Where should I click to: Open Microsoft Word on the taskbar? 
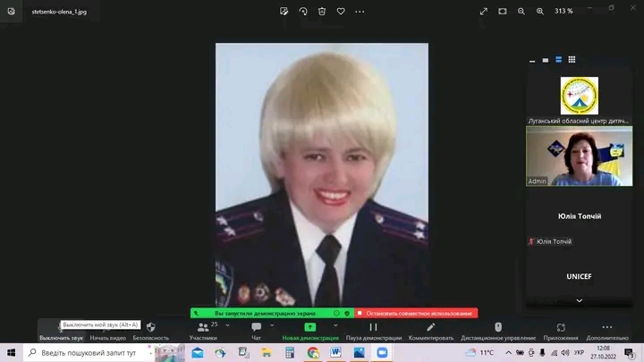click(336, 352)
